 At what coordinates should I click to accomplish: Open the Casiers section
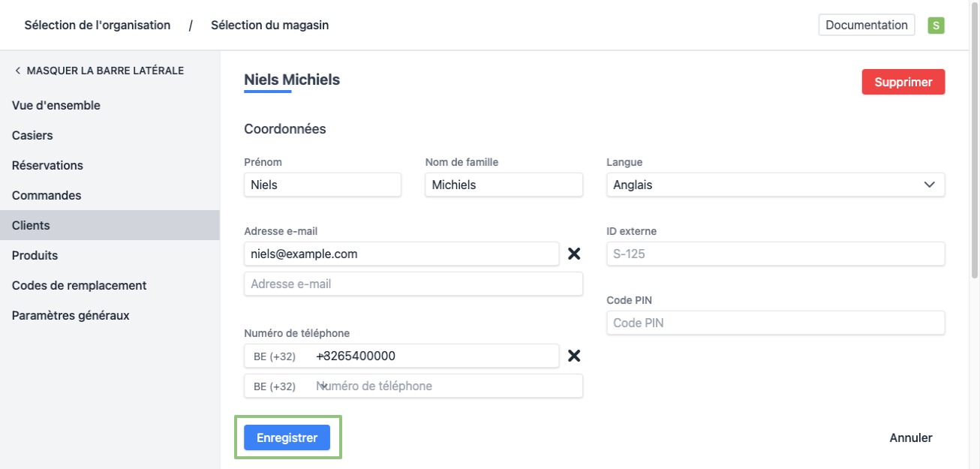[32, 136]
